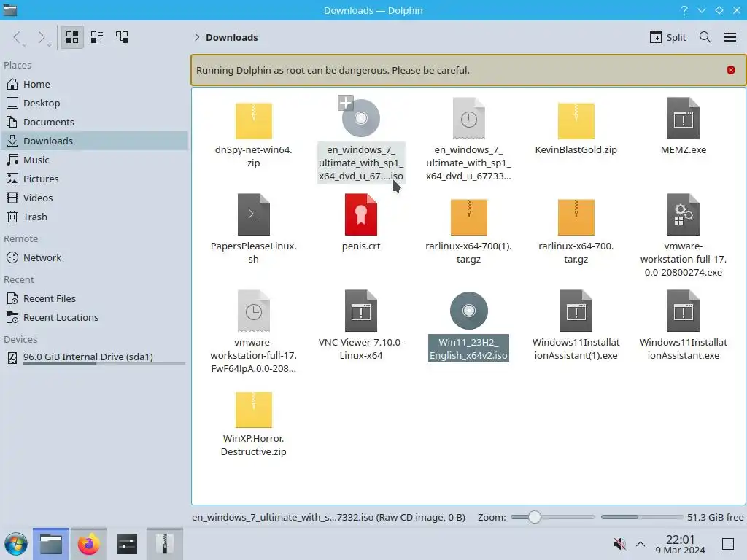The image size is (747, 560).
Task: Open Network under Remote
Action: coord(94,257)
